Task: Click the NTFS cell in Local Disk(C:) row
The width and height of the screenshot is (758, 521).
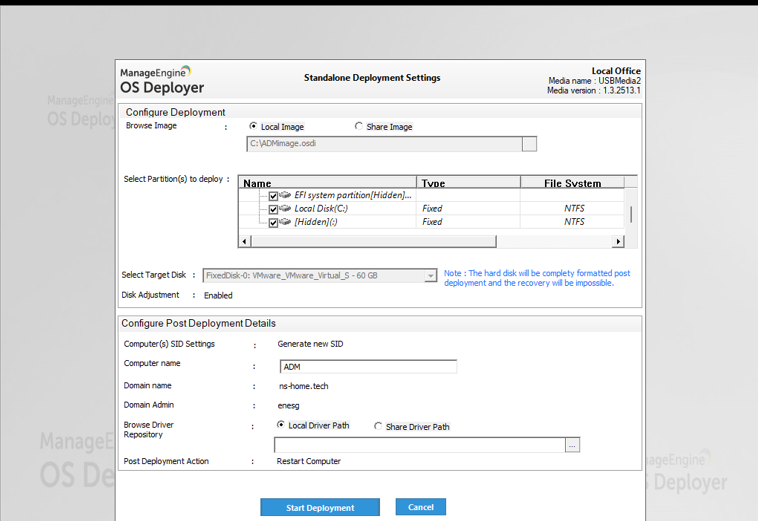Action: tap(574, 208)
